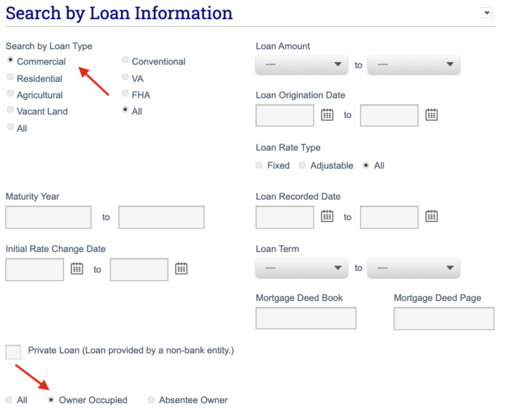Image resolution: width=505 pixels, height=420 pixels.
Task: Check the Private Loan checkbox
Action: coord(13,352)
